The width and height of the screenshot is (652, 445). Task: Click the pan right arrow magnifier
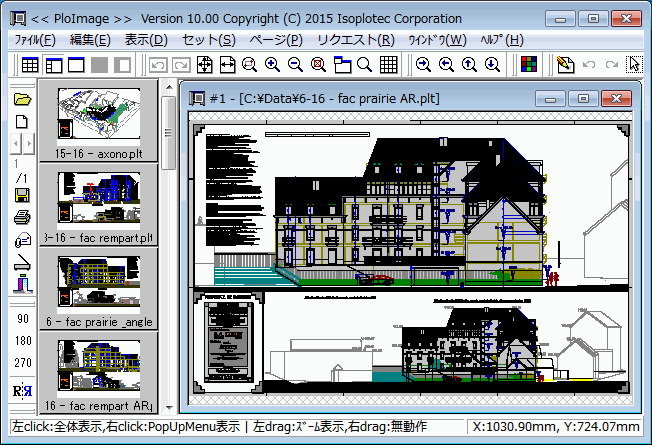(423, 64)
